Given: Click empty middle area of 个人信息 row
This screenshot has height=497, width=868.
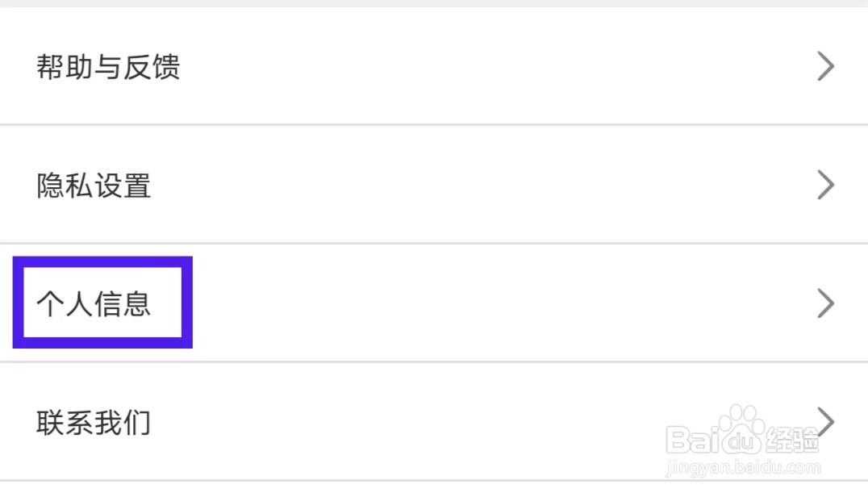Looking at the screenshot, I should (484, 303).
